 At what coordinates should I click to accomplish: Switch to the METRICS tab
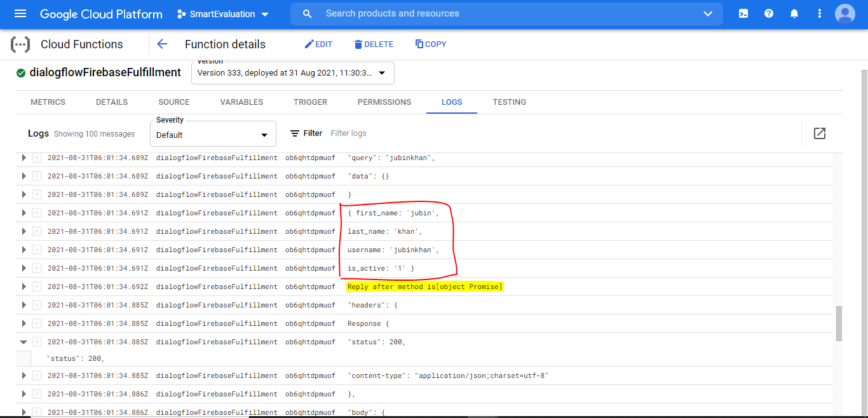pyautogui.click(x=48, y=102)
